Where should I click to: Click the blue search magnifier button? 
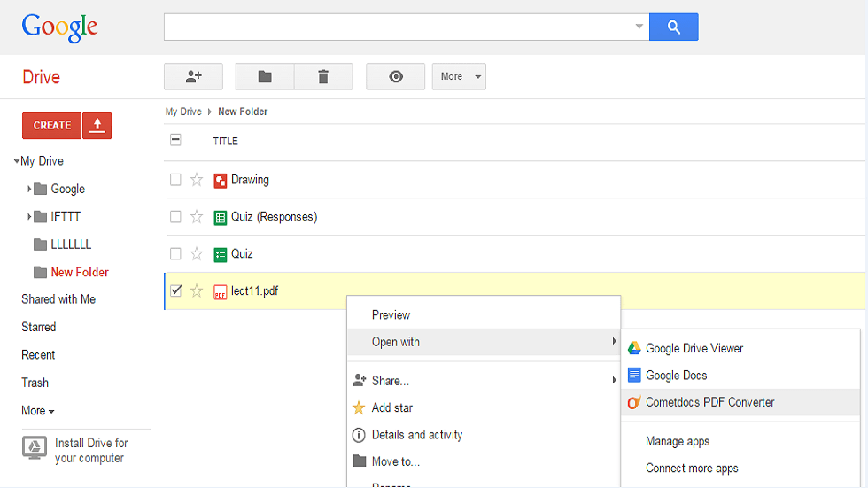click(x=674, y=27)
